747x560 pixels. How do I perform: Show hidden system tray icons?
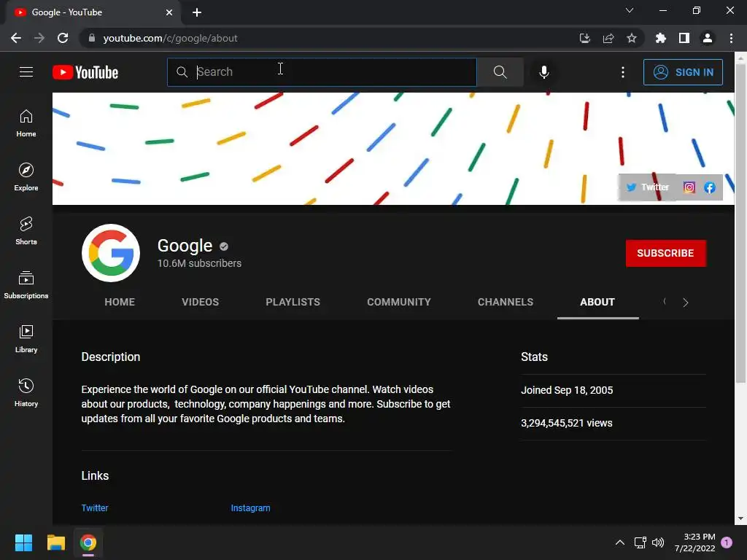(x=619, y=542)
